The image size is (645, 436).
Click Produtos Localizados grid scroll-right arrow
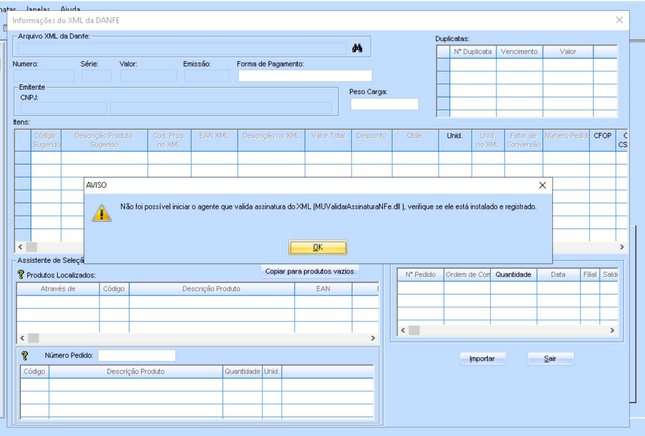[x=373, y=338]
